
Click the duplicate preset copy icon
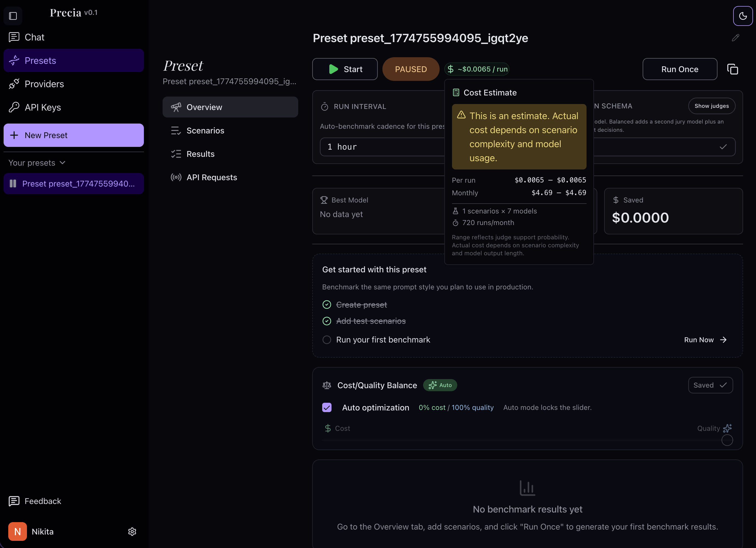coord(732,69)
